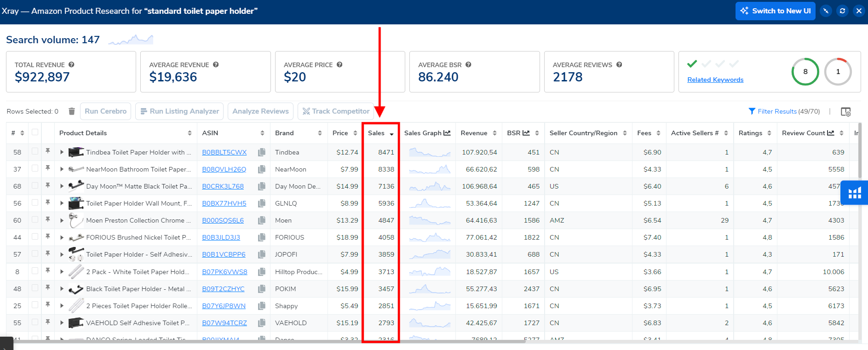The height and width of the screenshot is (350, 868).
Task: Select row 58 Tindbea checkbox
Action: tap(35, 151)
